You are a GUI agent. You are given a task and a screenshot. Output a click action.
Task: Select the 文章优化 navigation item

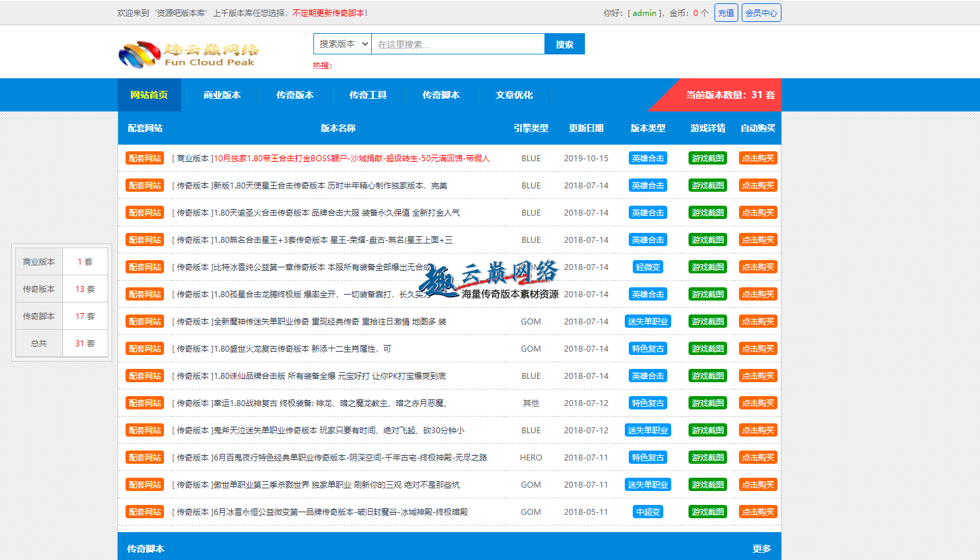(514, 95)
